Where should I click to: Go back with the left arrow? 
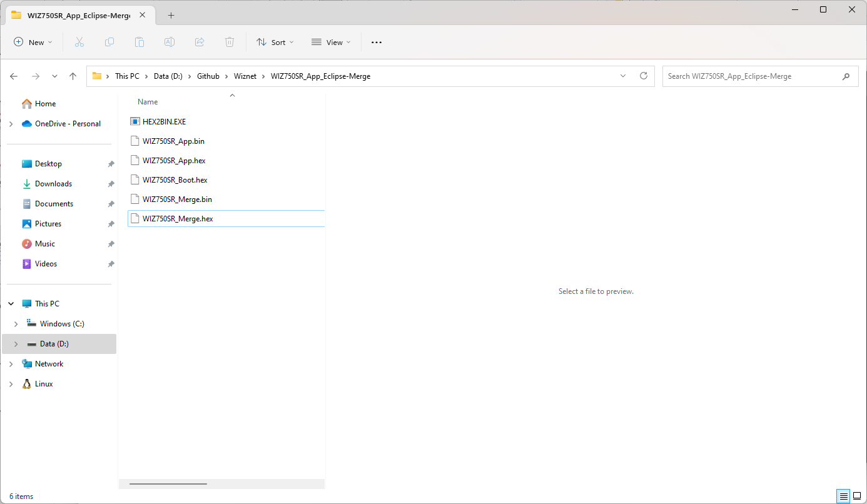(14, 76)
